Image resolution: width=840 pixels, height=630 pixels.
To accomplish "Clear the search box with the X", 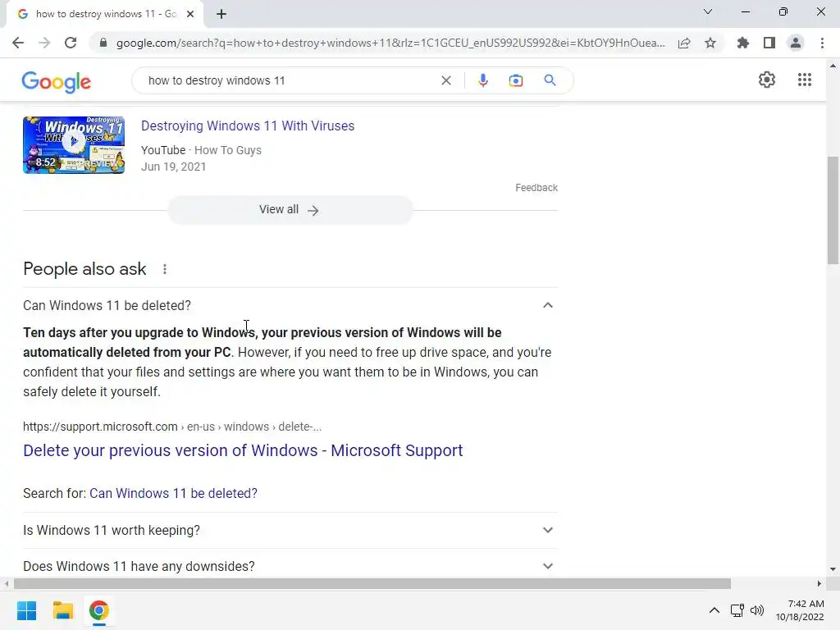I will click(x=445, y=80).
